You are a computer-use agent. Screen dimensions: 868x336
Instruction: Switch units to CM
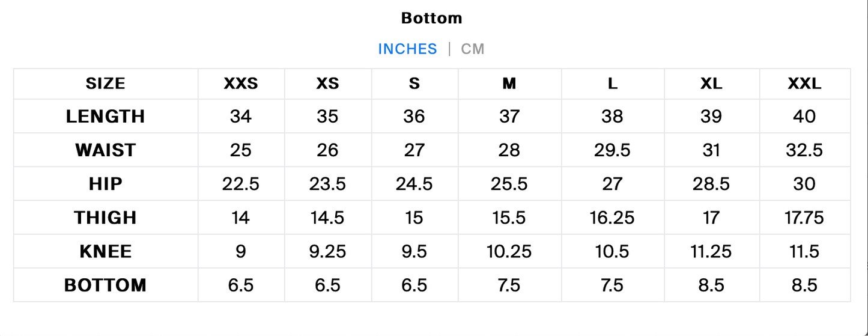pyautogui.click(x=473, y=49)
